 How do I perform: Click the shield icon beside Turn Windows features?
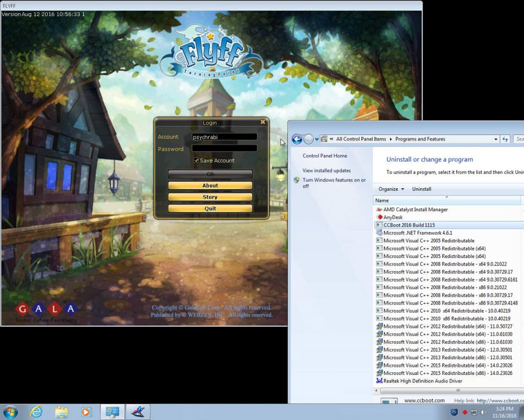(296, 180)
